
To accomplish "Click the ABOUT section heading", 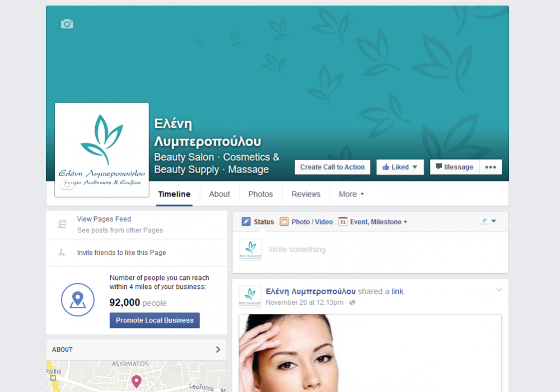I will coord(62,349).
